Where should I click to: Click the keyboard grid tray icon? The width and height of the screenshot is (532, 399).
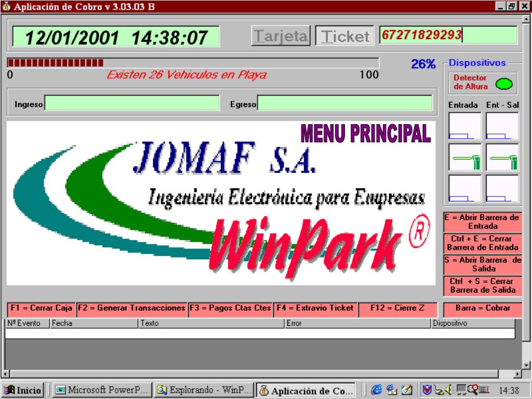(x=484, y=390)
